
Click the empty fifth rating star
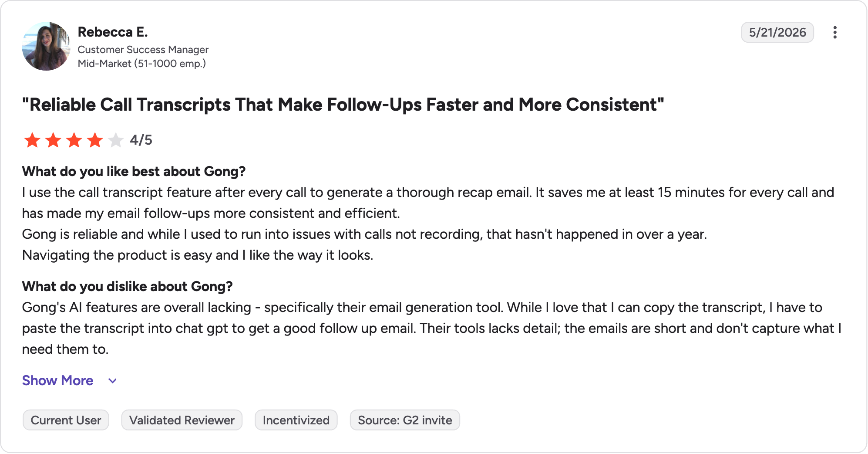pyautogui.click(x=116, y=140)
